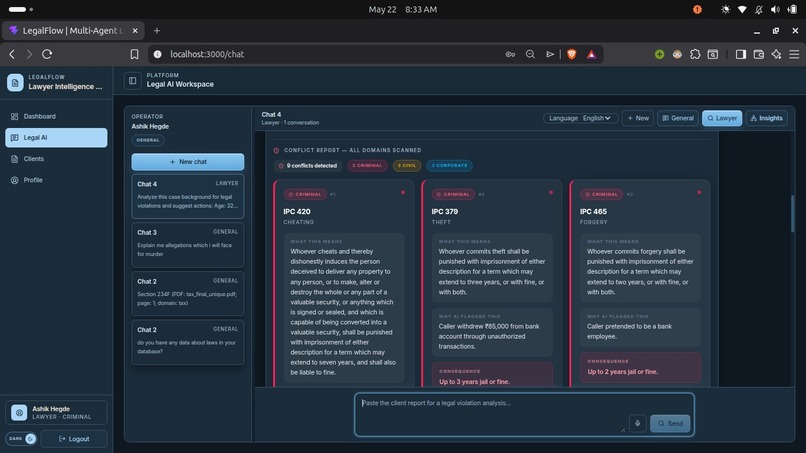Click the password key icon in address bar
Viewport: 806px width, 453px height.
click(510, 54)
